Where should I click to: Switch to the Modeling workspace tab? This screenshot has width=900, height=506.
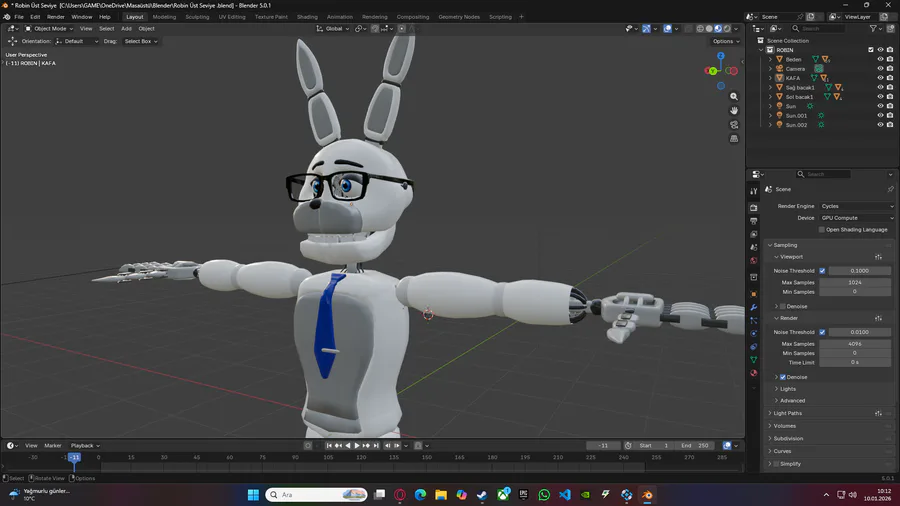[x=164, y=17]
